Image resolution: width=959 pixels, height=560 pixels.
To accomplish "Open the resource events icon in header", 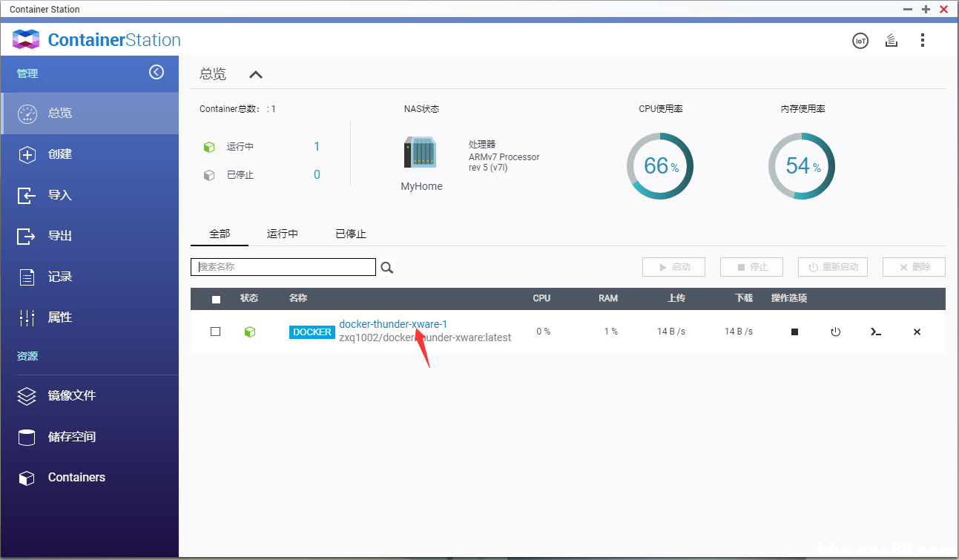I will tap(891, 40).
